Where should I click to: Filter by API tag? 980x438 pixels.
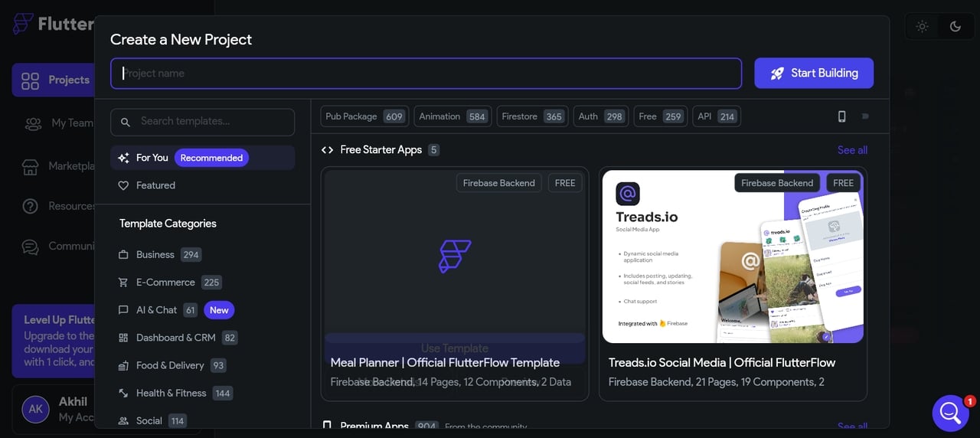(x=717, y=116)
